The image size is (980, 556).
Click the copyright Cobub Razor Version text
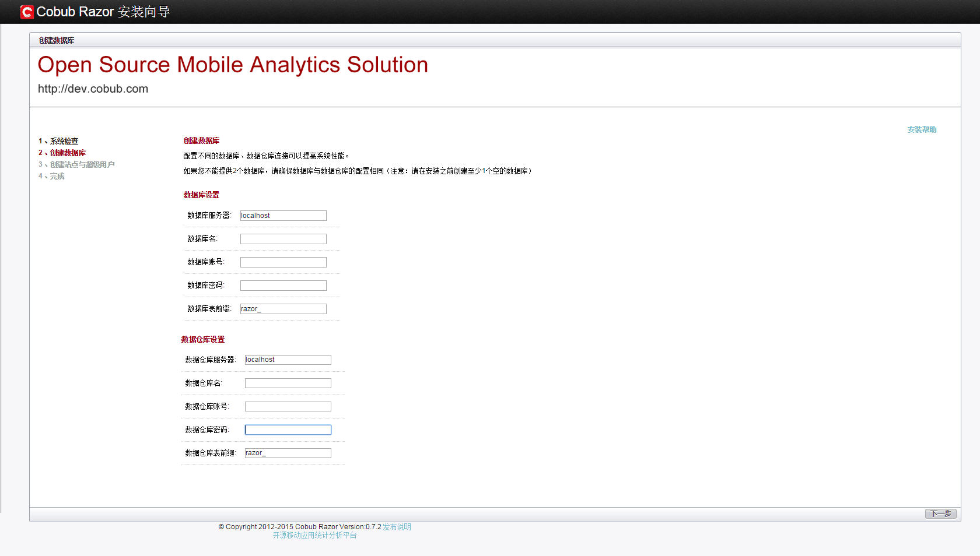300,527
